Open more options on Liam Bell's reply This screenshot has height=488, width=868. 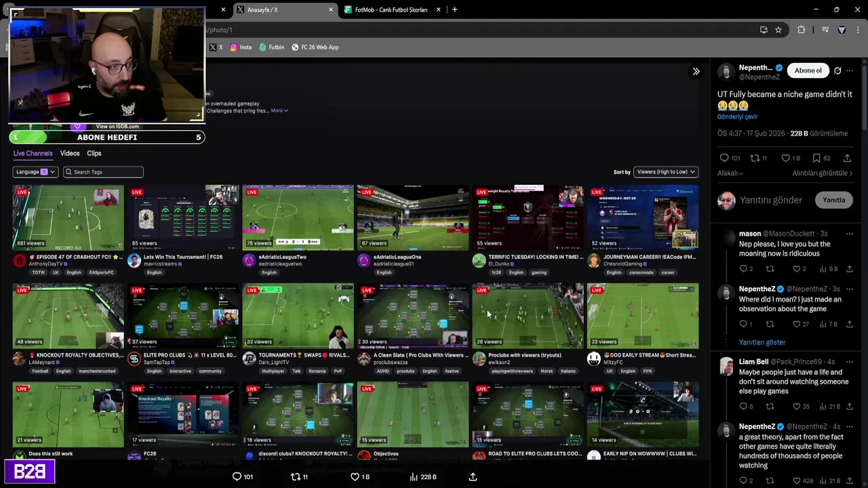click(850, 362)
